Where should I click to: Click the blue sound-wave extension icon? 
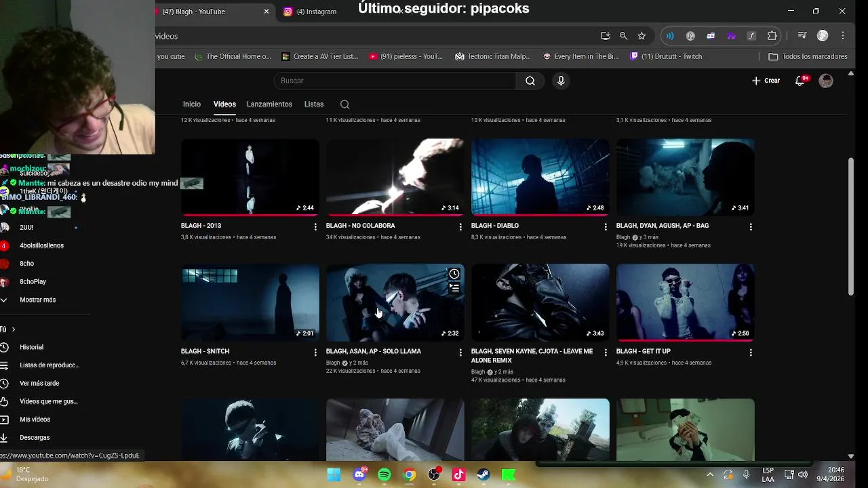(670, 36)
